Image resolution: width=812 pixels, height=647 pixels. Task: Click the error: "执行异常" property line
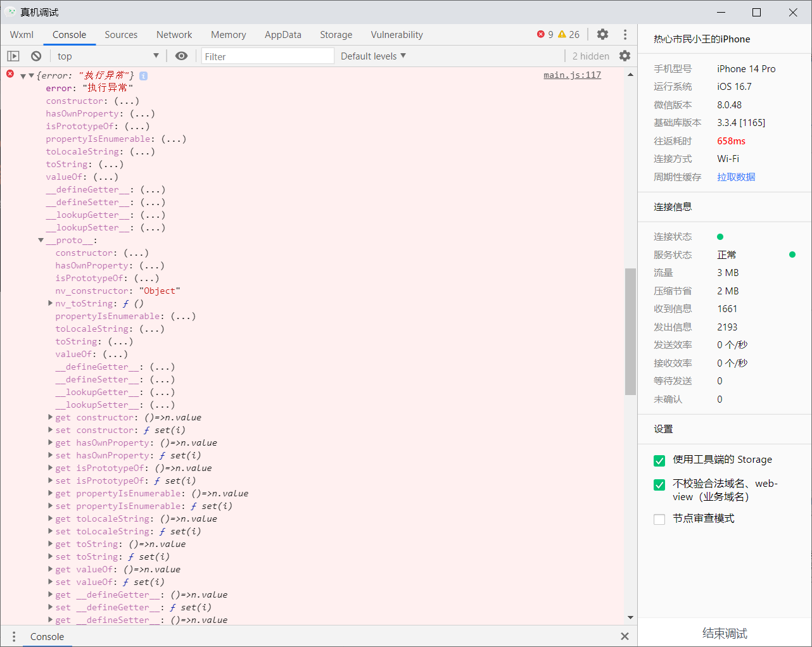tap(89, 88)
